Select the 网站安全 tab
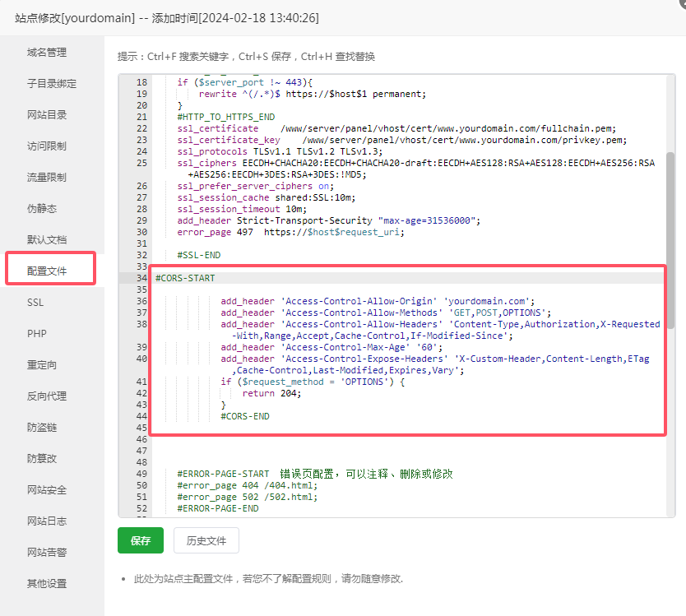The width and height of the screenshot is (686, 616). [47, 490]
